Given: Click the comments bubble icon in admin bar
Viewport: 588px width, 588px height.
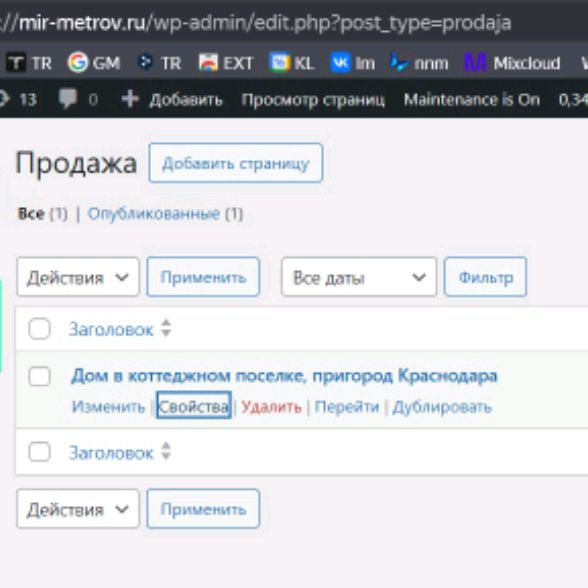Looking at the screenshot, I should [x=68, y=99].
